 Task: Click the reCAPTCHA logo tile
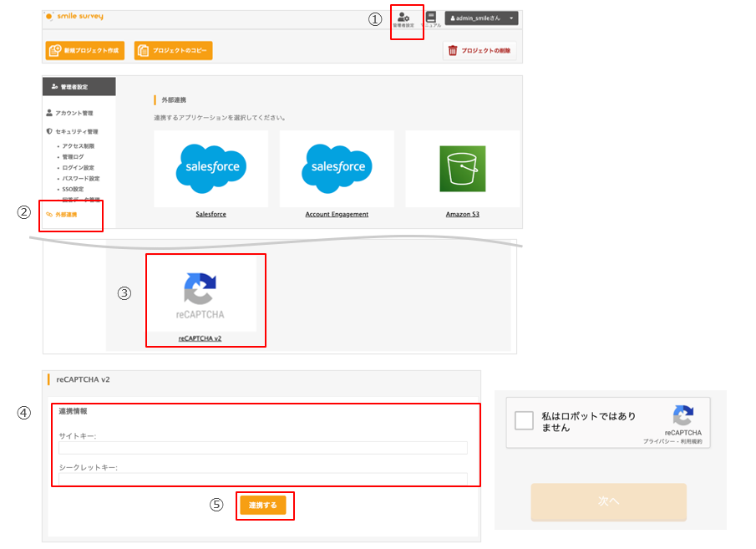(x=200, y=295)
